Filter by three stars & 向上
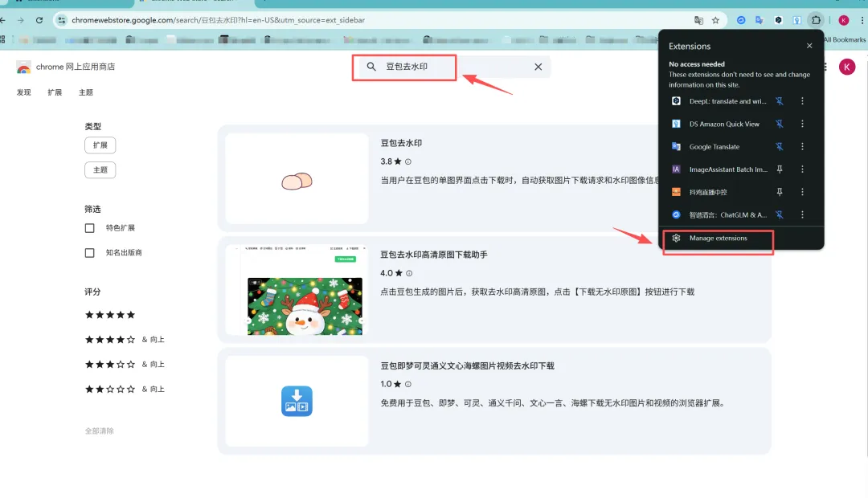Viewport: 868px width, 498px height. point(125,365)
